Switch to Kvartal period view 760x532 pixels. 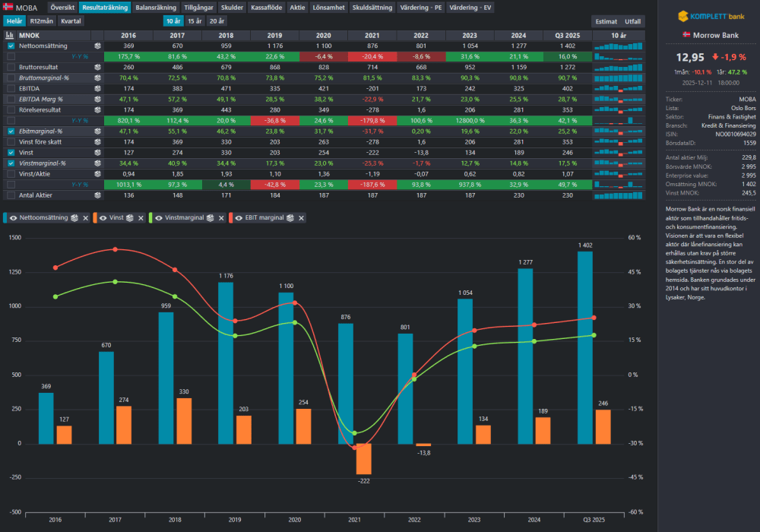click(x=71, y=21)
